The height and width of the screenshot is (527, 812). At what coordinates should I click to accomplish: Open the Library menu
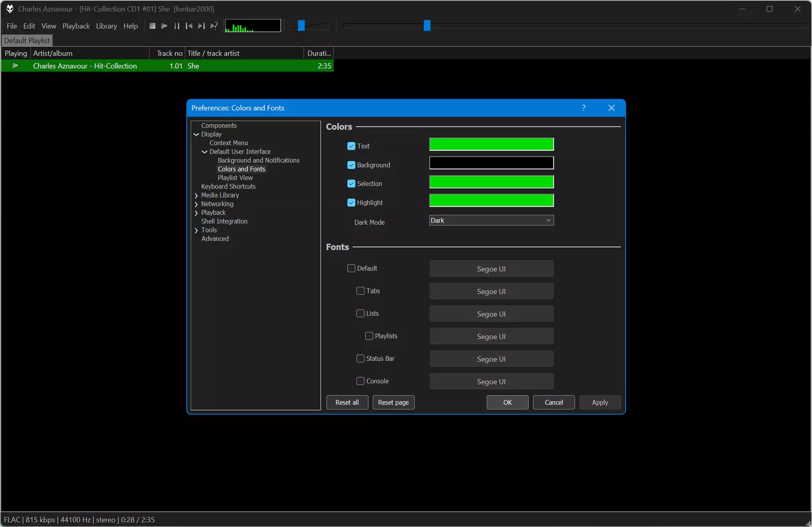click(106, 26)
